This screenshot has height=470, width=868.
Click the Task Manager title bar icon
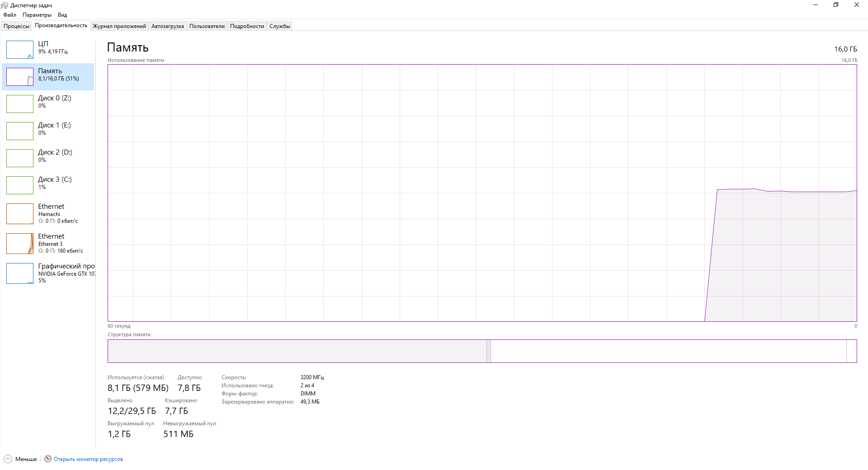pyautogui.click(x=5, y=5)
